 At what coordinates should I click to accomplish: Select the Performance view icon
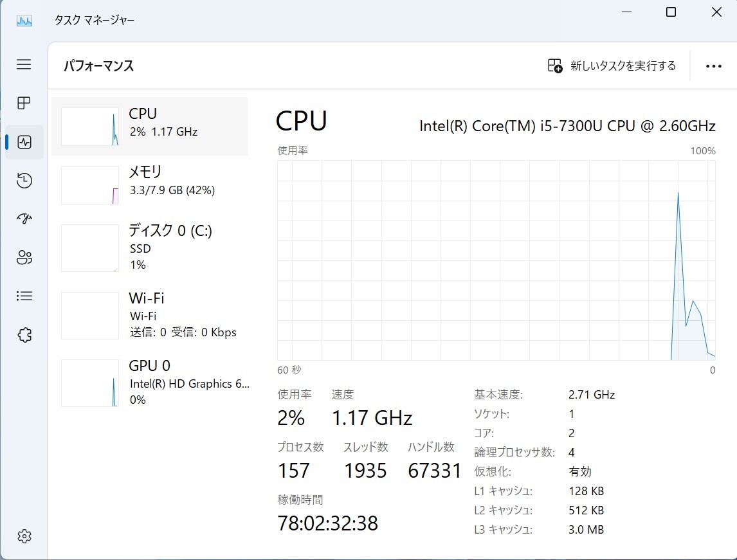24,141
